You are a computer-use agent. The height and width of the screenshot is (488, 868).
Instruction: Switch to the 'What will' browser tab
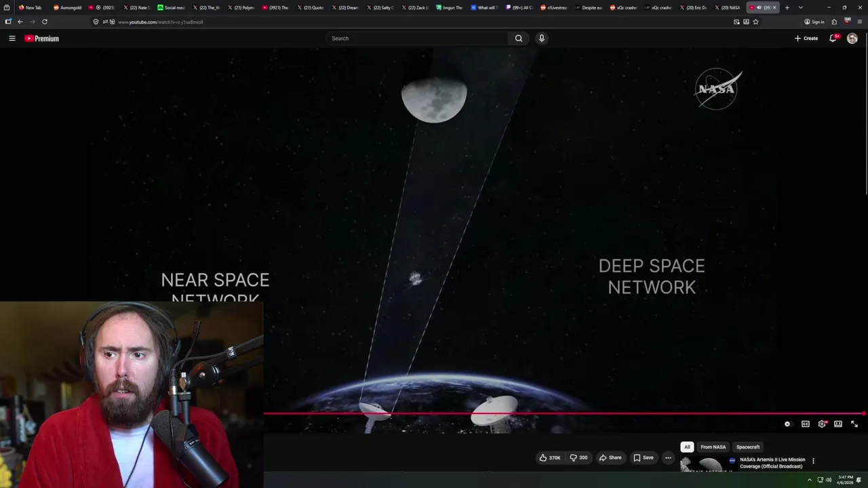tap(484, 7)
